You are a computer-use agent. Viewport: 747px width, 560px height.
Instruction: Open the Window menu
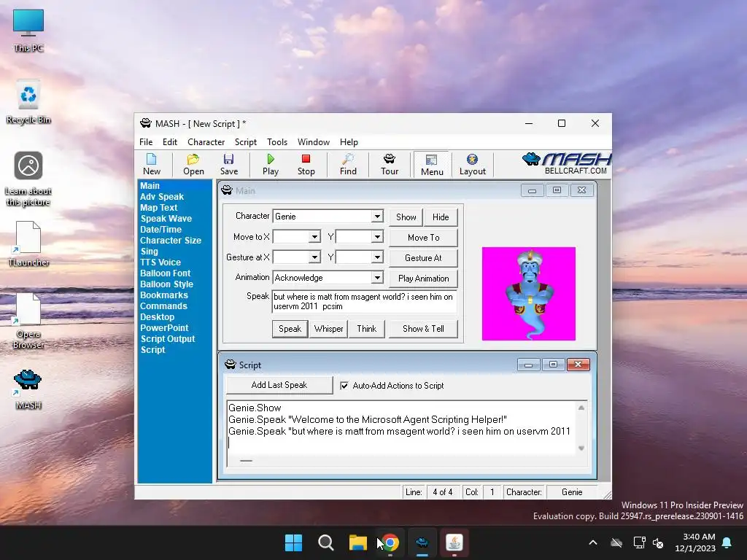tap(313, 142)
